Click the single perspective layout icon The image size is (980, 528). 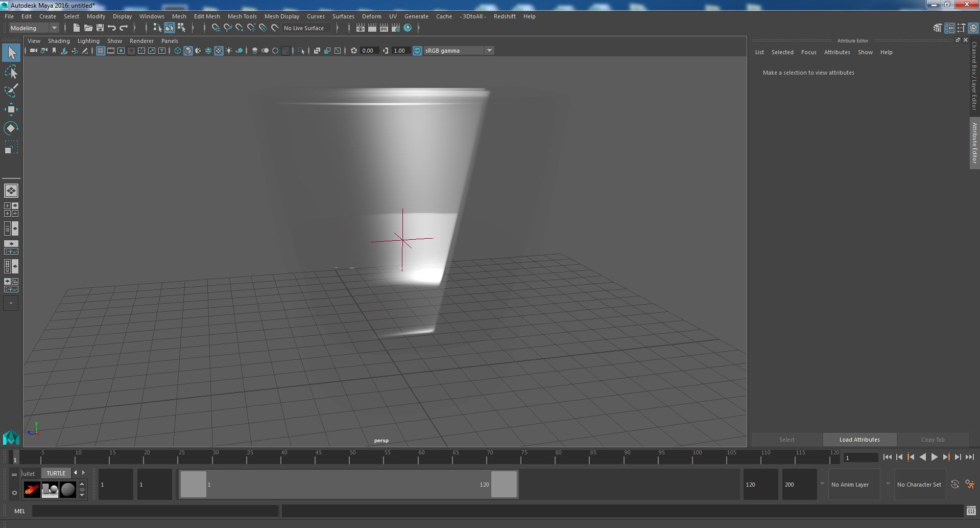coord(11,191)
